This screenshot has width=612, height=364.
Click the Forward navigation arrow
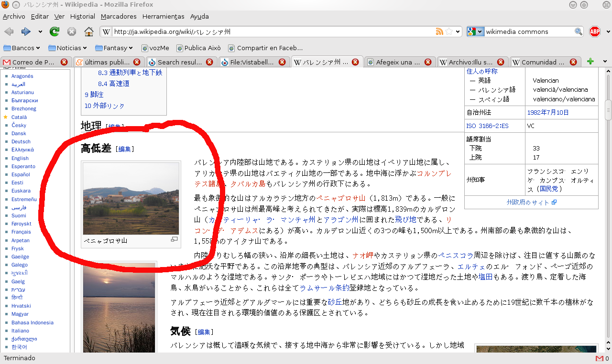26,32
